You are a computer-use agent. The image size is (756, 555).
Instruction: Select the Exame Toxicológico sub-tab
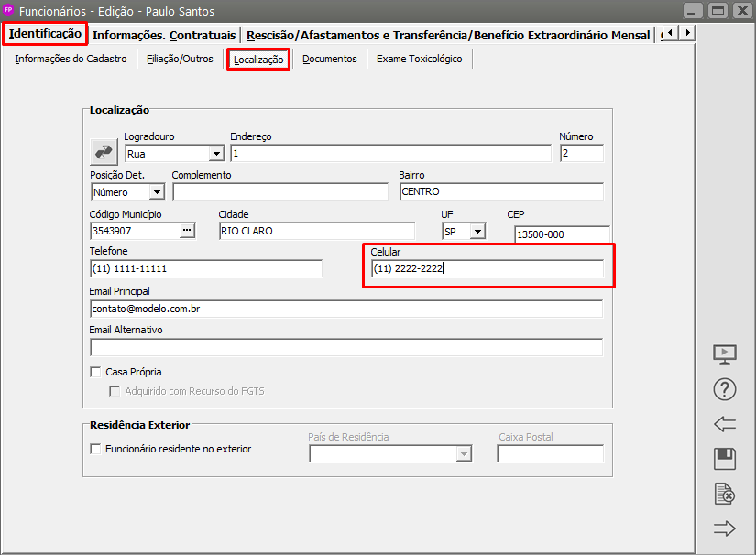pyautogui.click(x=419, y=59)
